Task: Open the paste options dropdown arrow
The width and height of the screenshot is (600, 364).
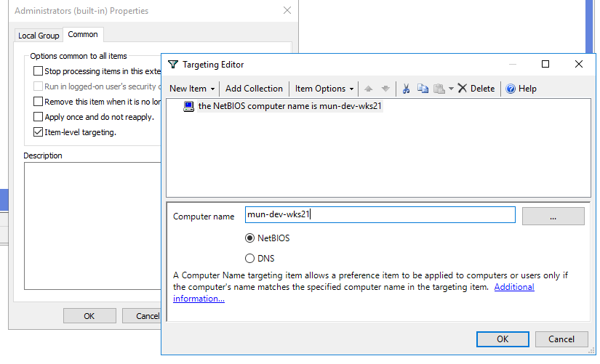Action: 451,89
